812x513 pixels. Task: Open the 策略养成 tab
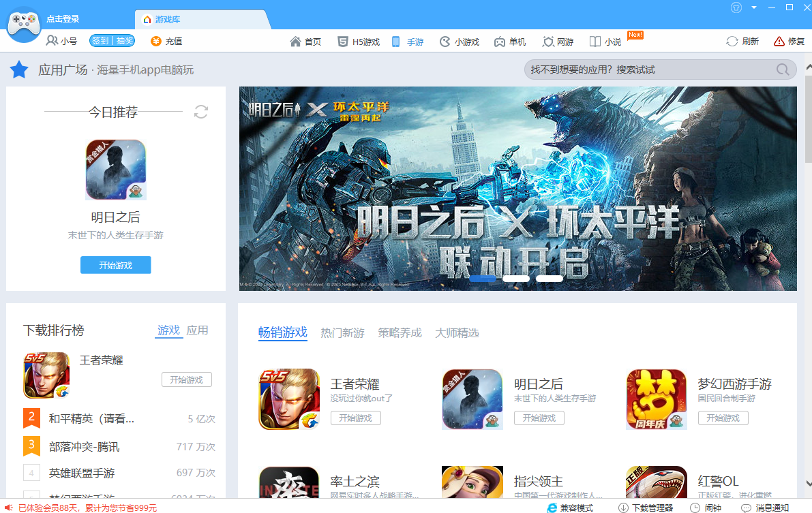click(x=400, y=333)
